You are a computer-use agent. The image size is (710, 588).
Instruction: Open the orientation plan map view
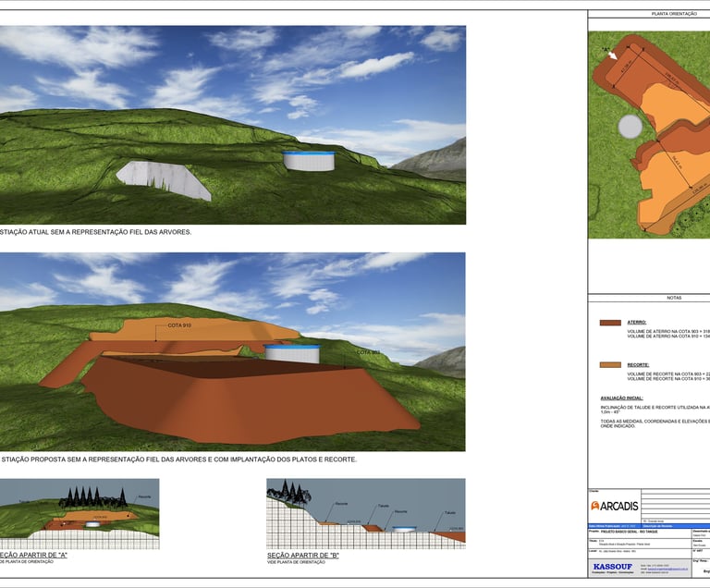point(649,135)
